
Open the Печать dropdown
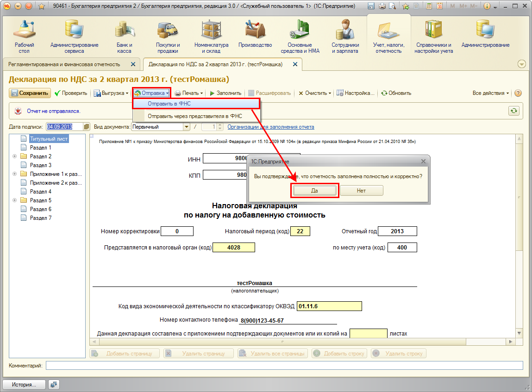[188, 93]
